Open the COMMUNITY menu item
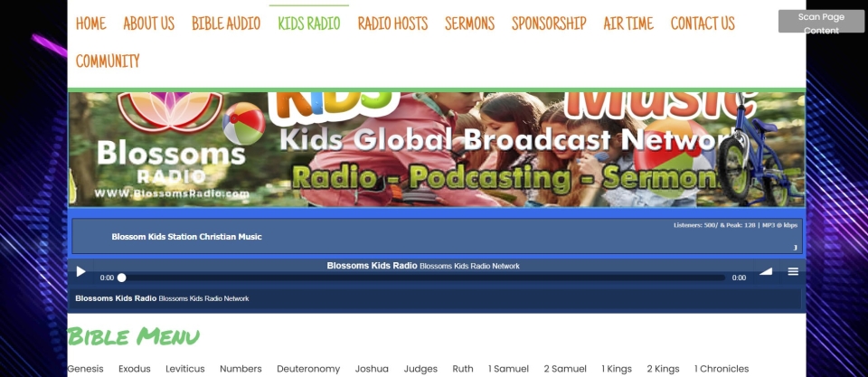868x377 pixels. [x=108, y=61]
